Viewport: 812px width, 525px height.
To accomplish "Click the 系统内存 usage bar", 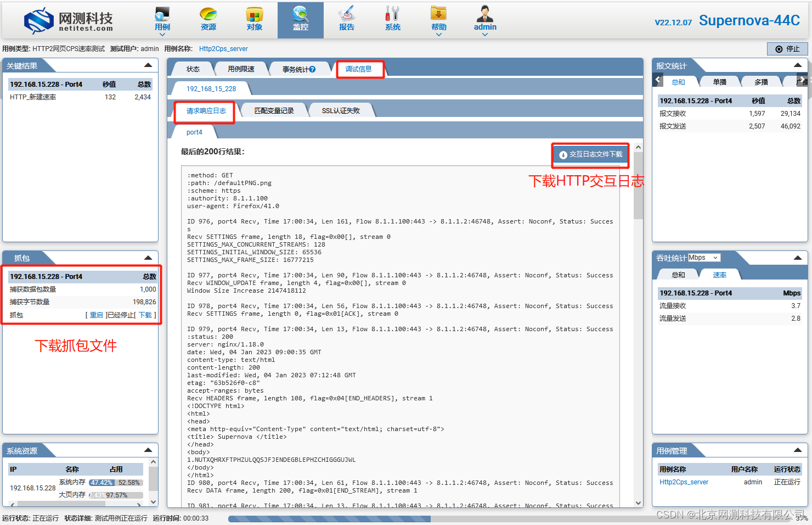I will 116,483.
